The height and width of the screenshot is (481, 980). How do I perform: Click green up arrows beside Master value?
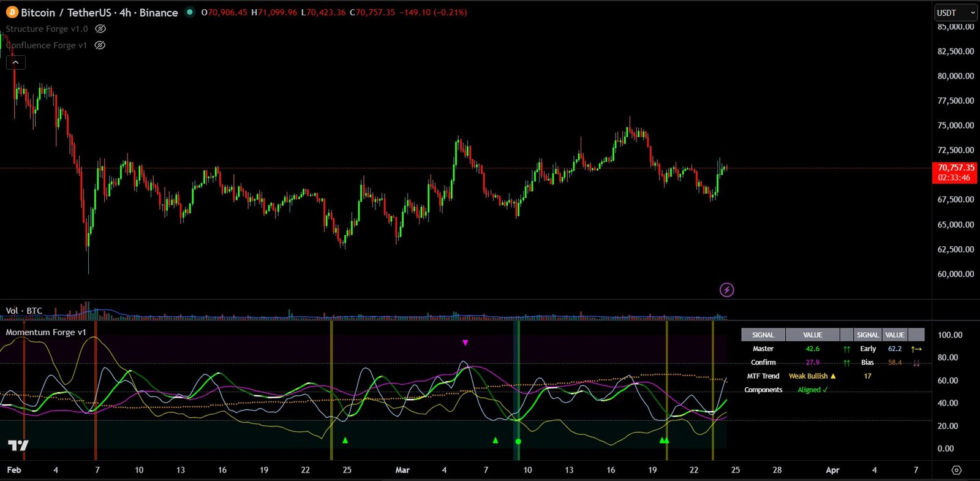point(846,349)
